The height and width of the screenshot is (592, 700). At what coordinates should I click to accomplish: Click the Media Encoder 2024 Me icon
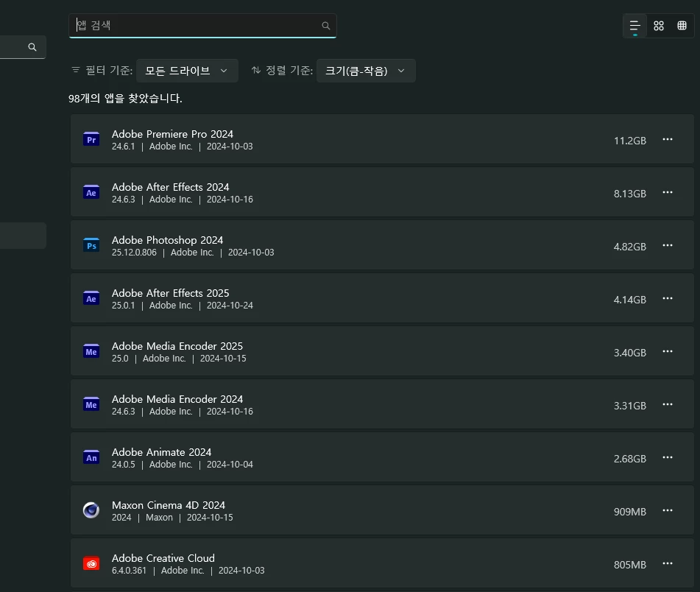91,404
